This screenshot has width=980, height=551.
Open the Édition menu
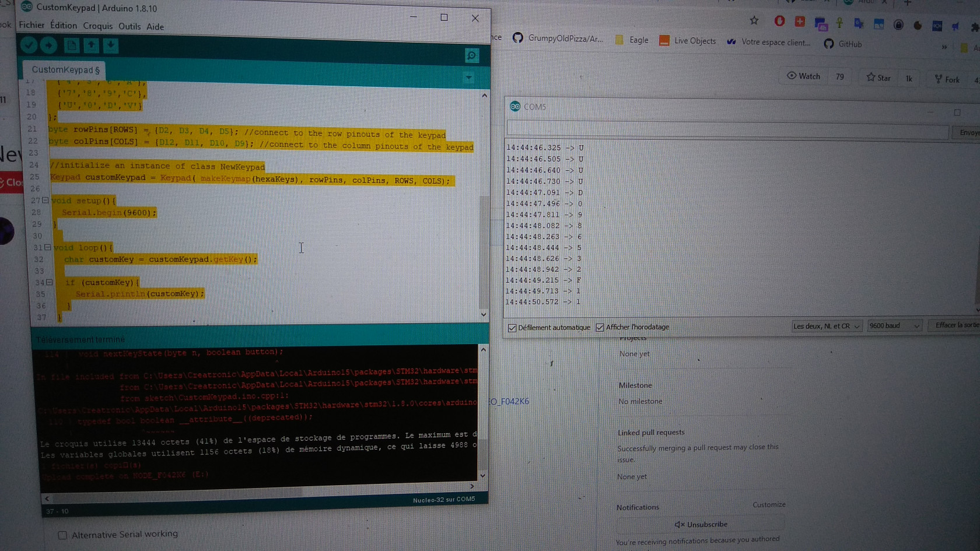pyautogui.click(x=64, y=26)
